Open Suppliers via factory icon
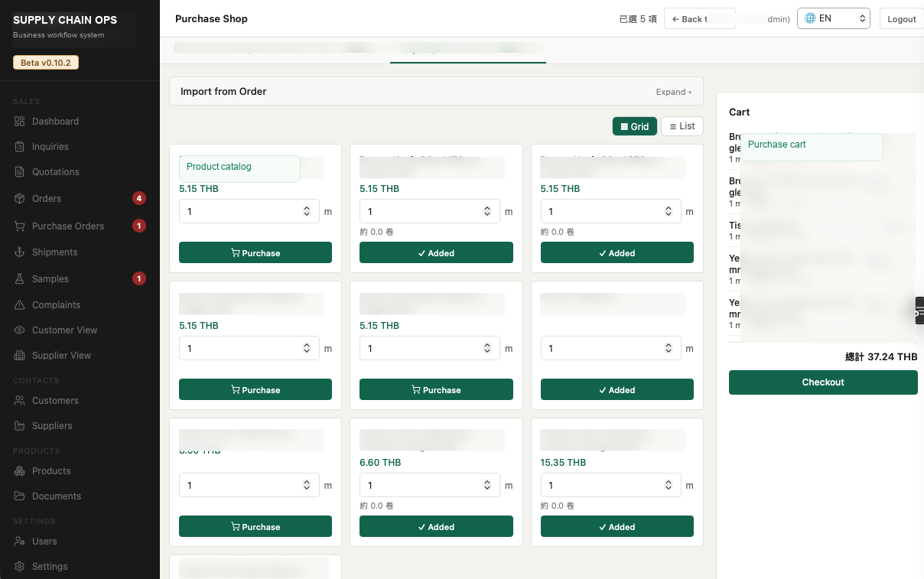This screenshot has height=579, width=924. (x=19, y=426)
